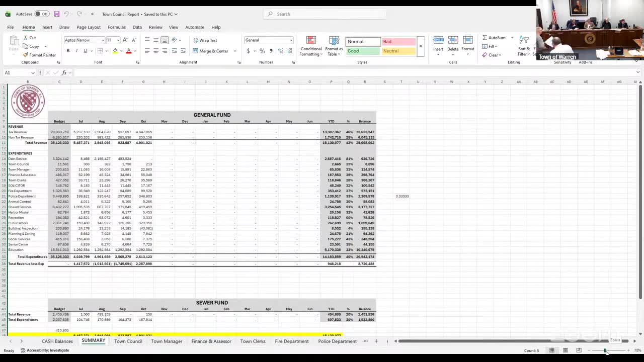Align text to the right
The width and height of the screenshot is (644, 362).
click(165, 51)
